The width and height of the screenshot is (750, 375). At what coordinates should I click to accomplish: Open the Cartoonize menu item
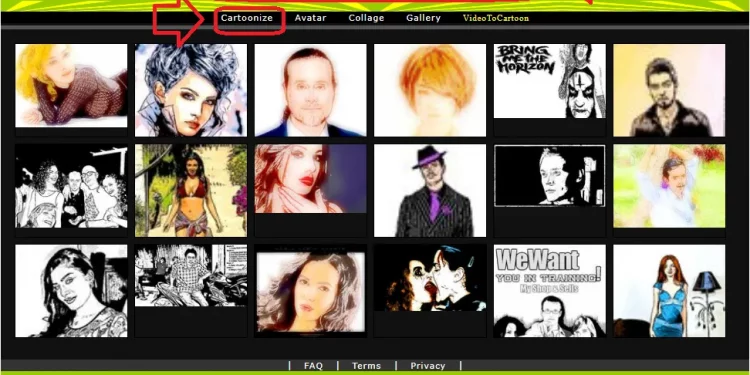(247, 18)
